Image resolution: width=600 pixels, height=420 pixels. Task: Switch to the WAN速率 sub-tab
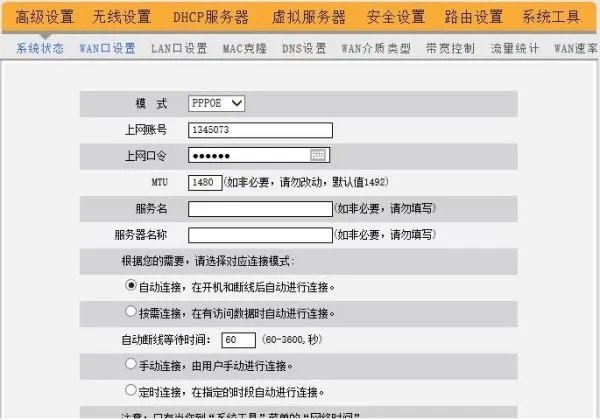click(576, 49)
